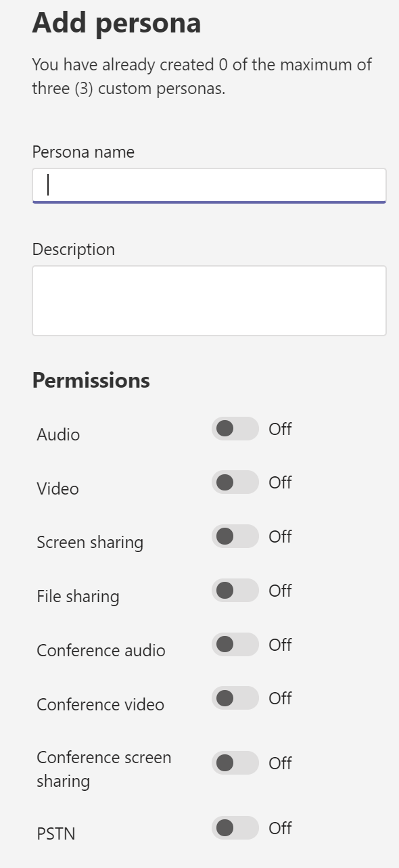Turn on the Video permission
This screenshot has width=399, height=868.
point(235,482)
